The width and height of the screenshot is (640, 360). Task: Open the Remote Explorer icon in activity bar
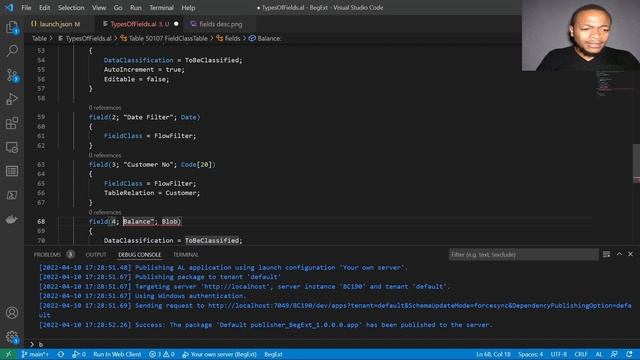(x=12, y=147)
